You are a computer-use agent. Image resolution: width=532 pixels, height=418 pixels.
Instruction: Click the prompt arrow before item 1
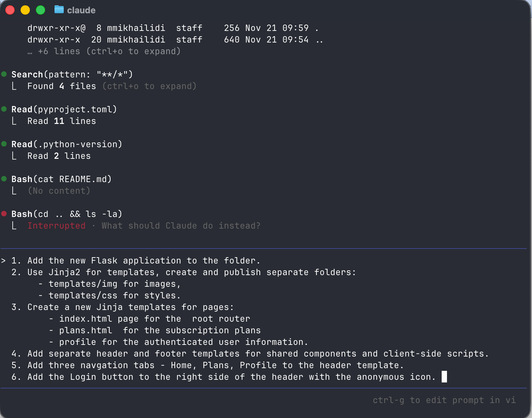click(x=3, y=261)
